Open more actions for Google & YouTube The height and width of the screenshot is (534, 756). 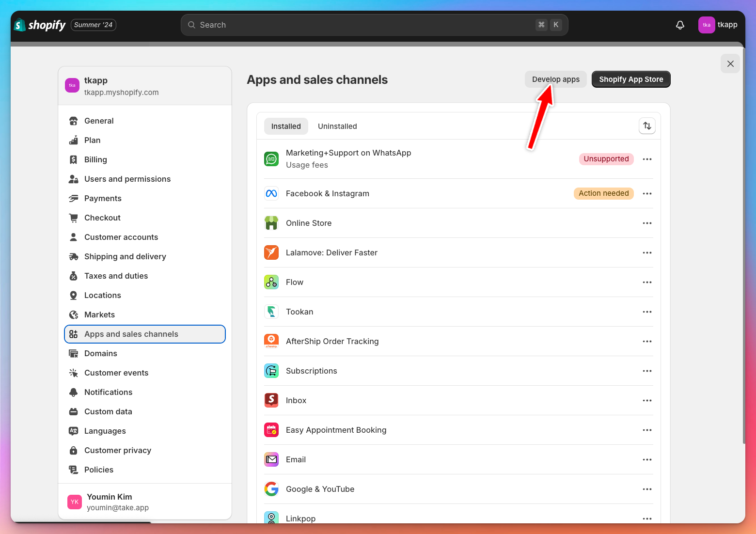tap(647, 489)
